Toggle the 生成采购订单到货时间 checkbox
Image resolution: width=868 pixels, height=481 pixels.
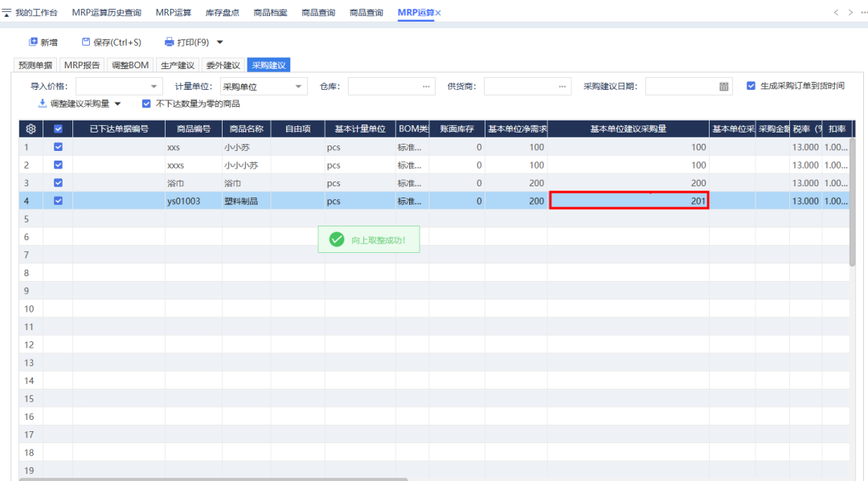(751, 86)
